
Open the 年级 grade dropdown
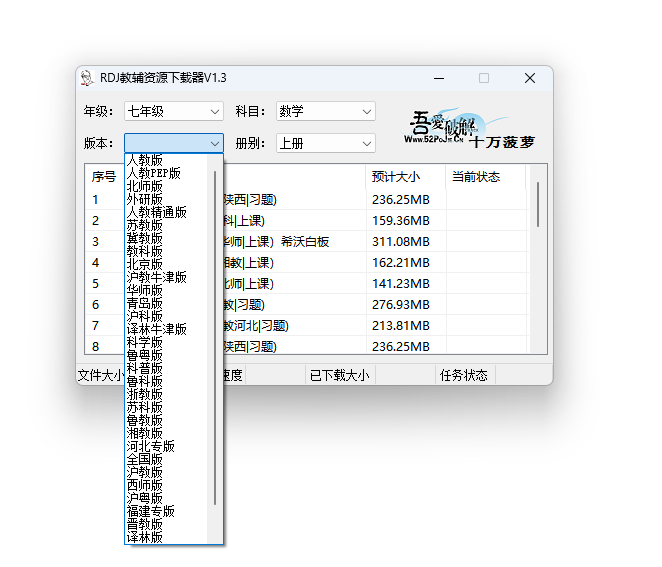[x=173, y=111]
